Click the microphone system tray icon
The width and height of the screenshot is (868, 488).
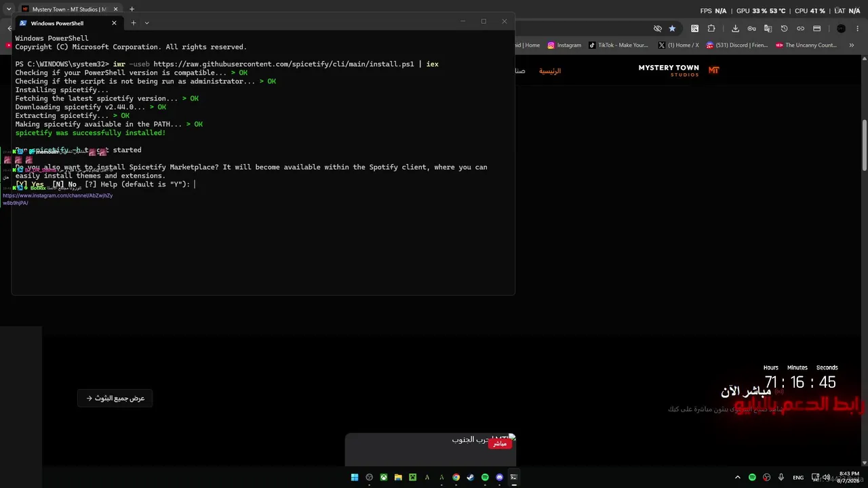tap(781, 477)
